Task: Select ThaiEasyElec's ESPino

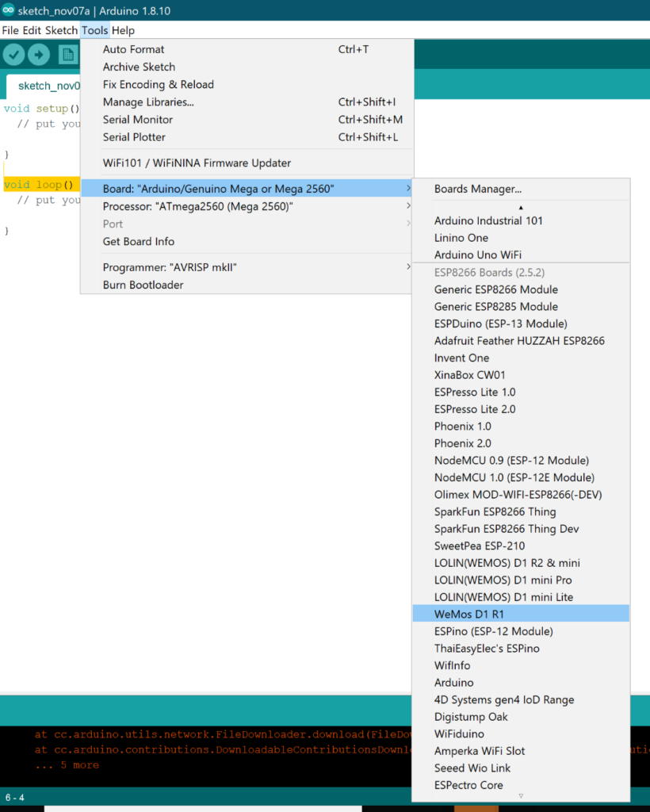Action: point(521,649)
